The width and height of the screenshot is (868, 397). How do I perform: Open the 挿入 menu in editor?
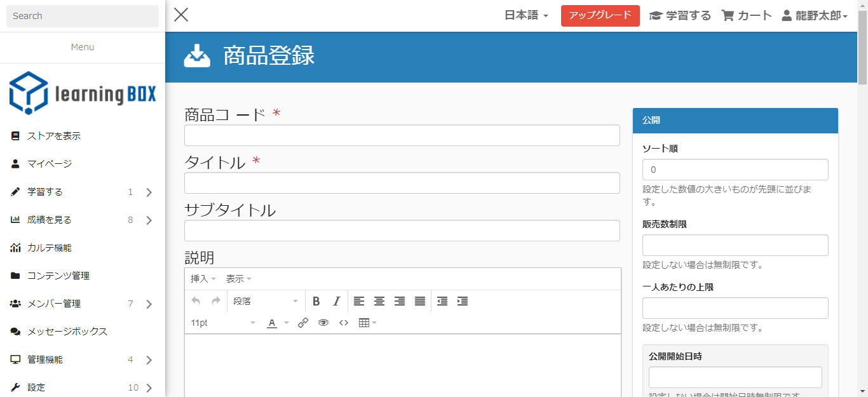click(x=203, y=279)
